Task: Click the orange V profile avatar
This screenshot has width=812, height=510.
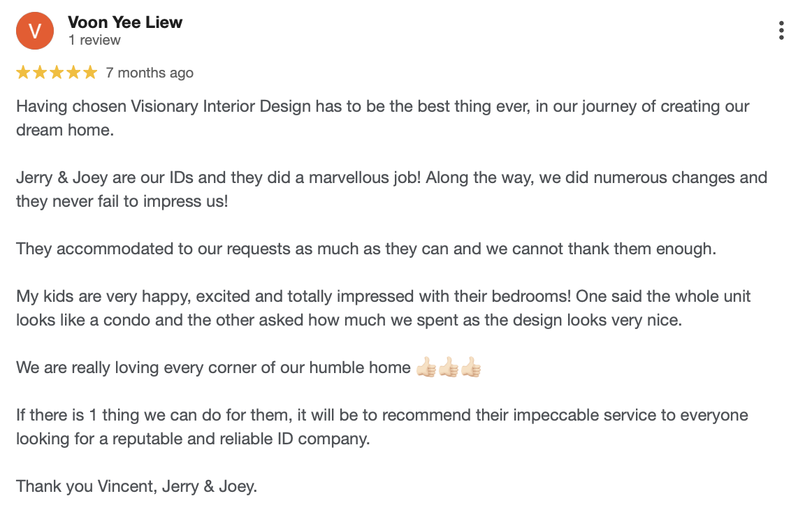Action: [x=35, y=31]
